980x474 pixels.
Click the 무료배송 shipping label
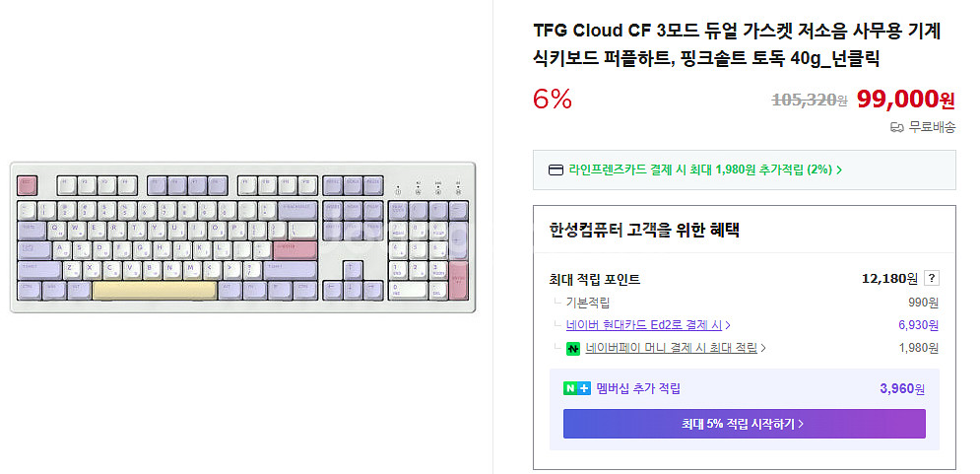[932, 127]
